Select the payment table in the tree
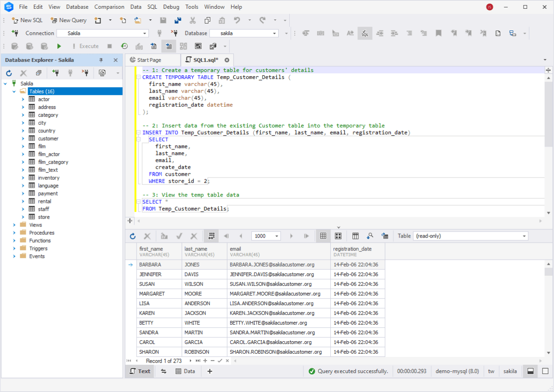This screenshot has height=392, width=554. (x=48, y=193)
